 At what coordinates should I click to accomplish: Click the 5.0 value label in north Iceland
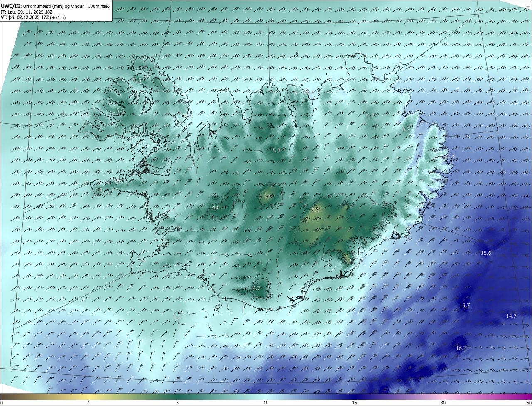(276, 150)
